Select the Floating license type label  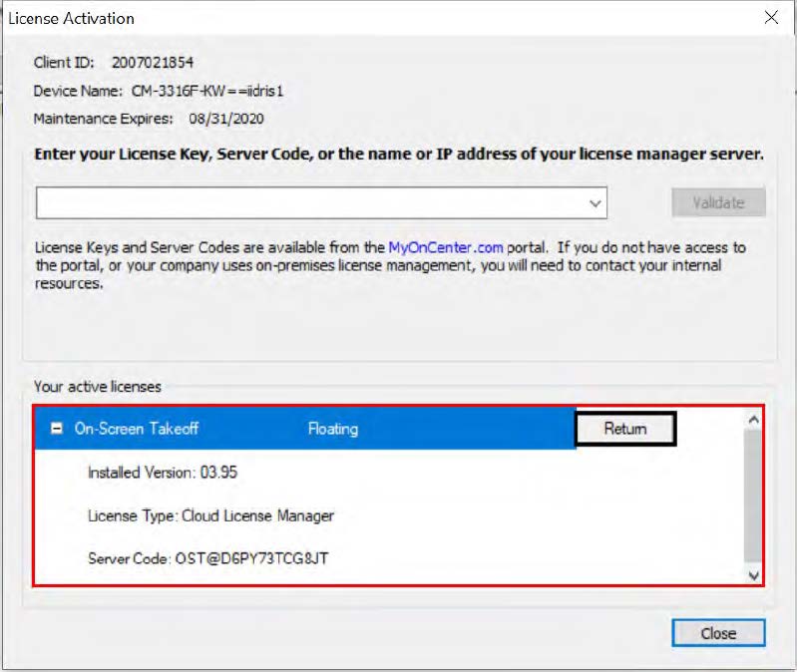332,429
